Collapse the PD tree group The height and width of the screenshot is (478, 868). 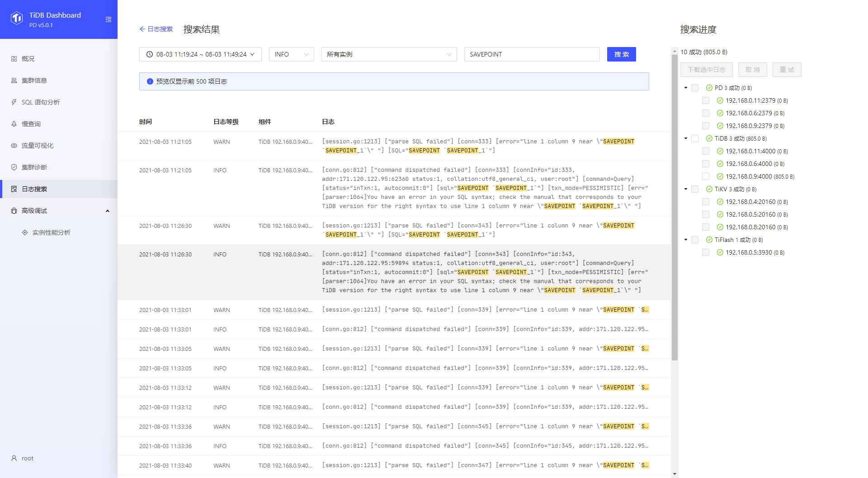point(686,88)
